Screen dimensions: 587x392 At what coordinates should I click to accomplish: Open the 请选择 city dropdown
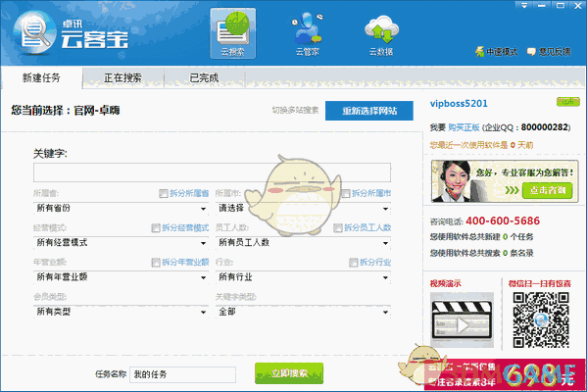coord(303,208)
